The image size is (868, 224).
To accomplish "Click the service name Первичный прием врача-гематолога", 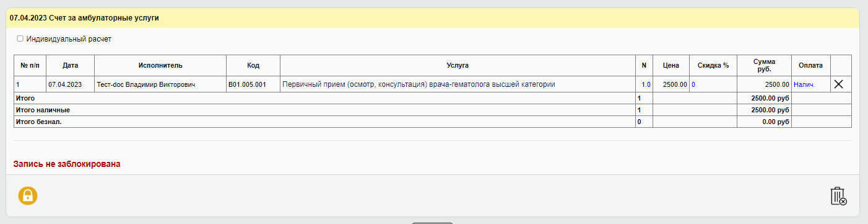I will [419, 84].
